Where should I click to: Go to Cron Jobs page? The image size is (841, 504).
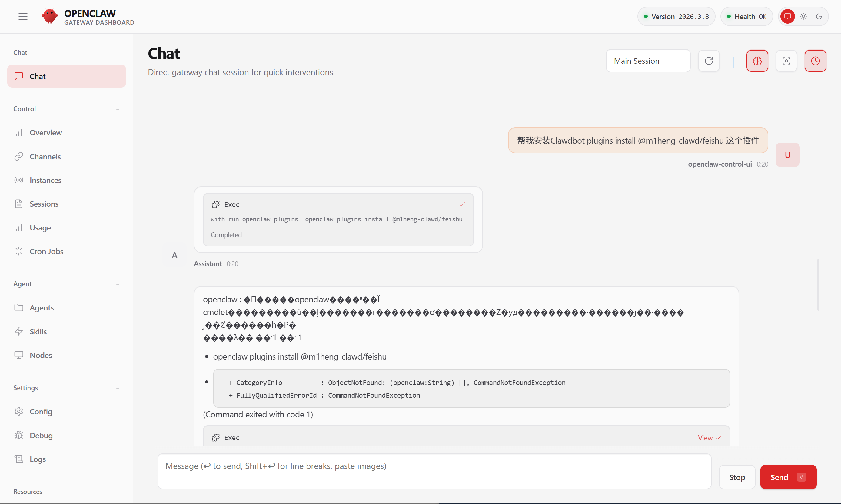pos(46,251)
